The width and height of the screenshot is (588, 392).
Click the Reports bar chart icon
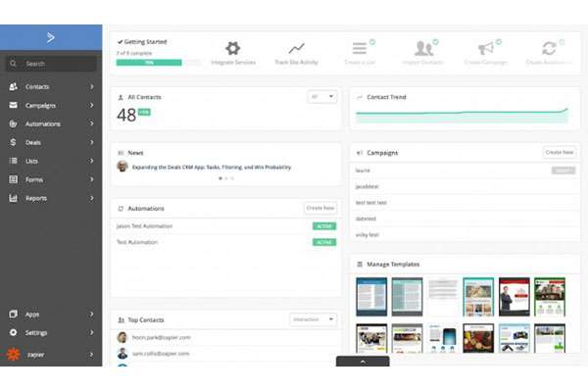coord(13,198)
